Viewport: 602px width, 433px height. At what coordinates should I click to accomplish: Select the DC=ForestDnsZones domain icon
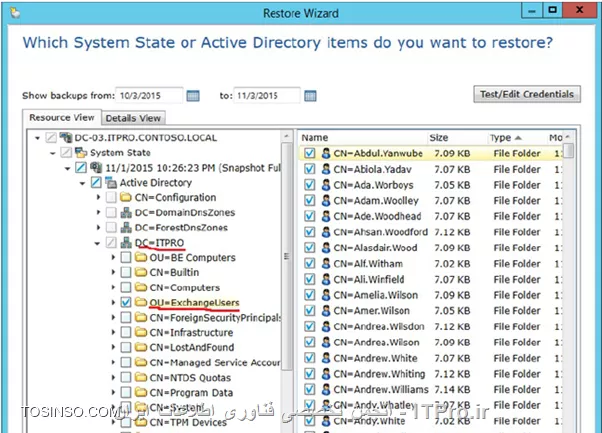point(126,228)
